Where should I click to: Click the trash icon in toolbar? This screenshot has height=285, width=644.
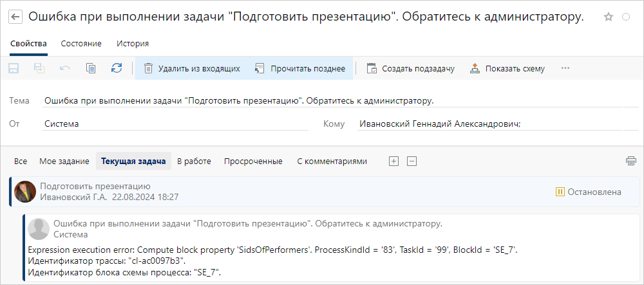tap(148, 68)
